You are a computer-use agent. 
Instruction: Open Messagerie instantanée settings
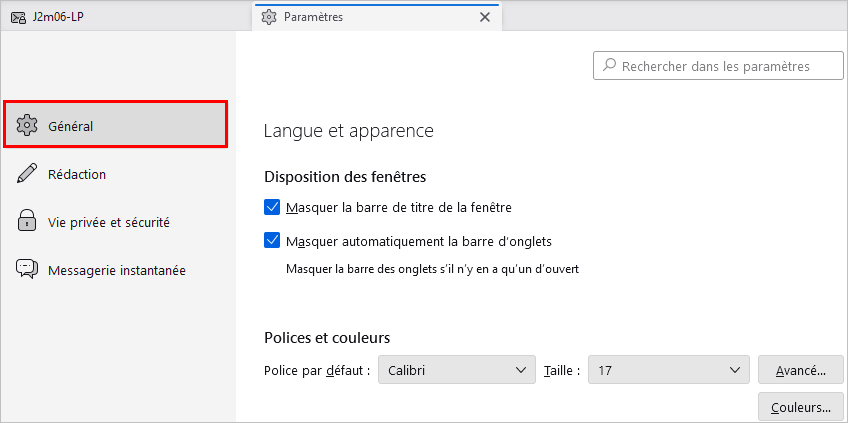(x=116, y=270)
